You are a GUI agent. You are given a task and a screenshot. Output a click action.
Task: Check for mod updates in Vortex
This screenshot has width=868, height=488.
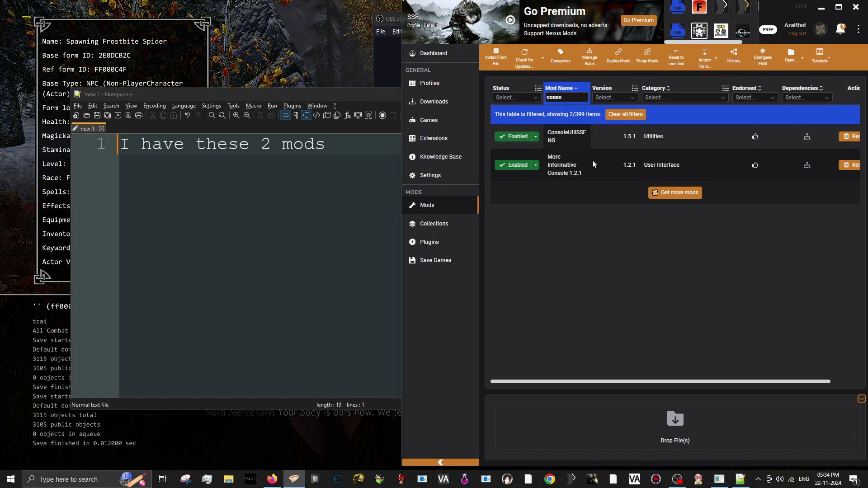[x=524, y=59]
